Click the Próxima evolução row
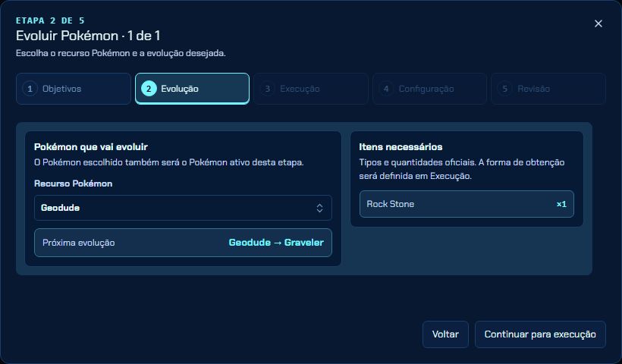This screenshot has height=364, width=622. pos(183,243)
